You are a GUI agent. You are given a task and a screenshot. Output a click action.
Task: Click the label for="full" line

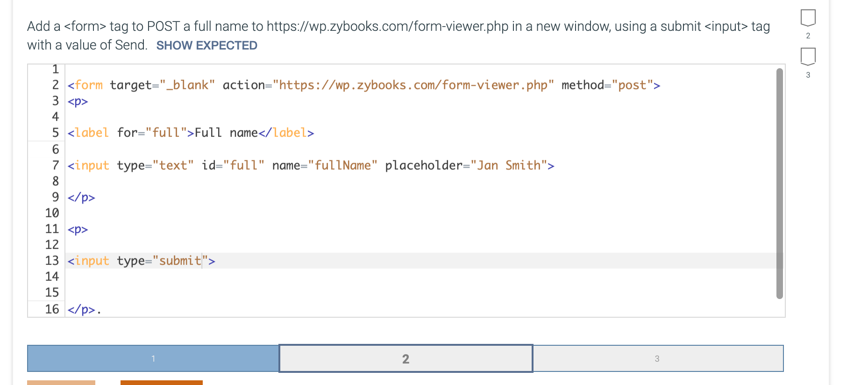click(191, 133)
